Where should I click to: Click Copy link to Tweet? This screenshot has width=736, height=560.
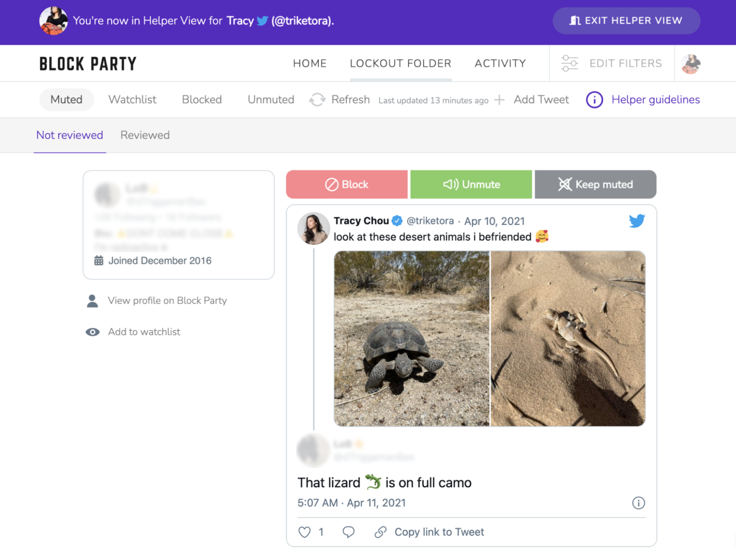(x=439, y=532)
